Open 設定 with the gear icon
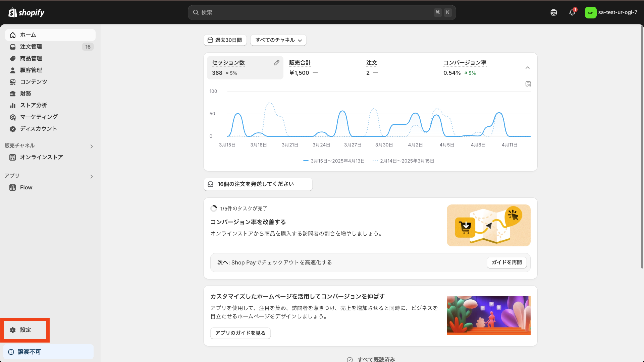The image size is (644, 362). (25, 330)
